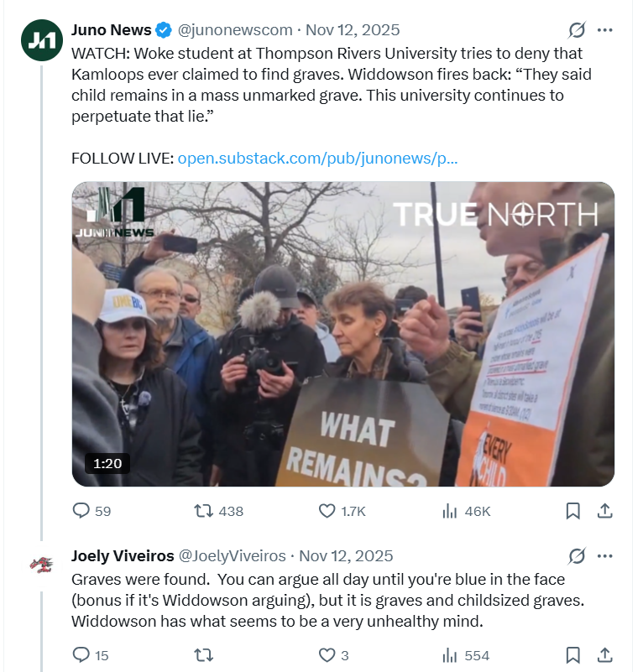Open the open.substack.com link

(x=317, y=158)
